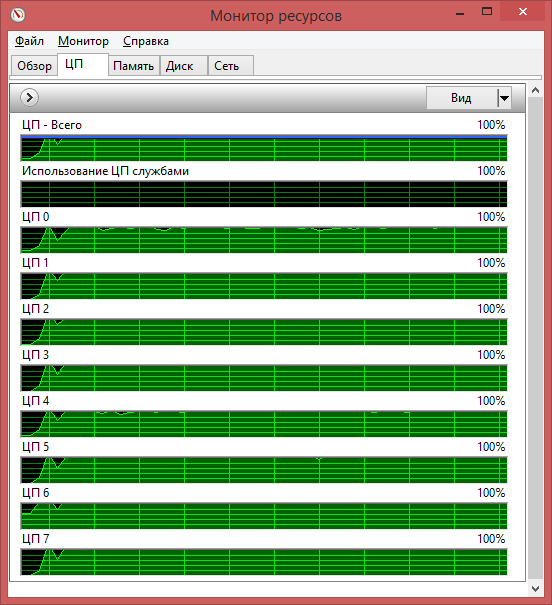Click the 'ЦП 1' label
Screen dimensions: 552x605
(35, 263)
